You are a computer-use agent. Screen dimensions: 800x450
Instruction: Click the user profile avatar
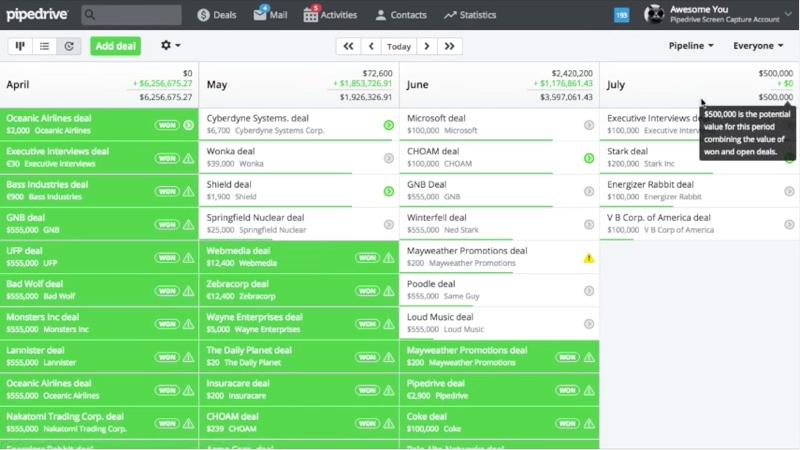coord(654,15)
